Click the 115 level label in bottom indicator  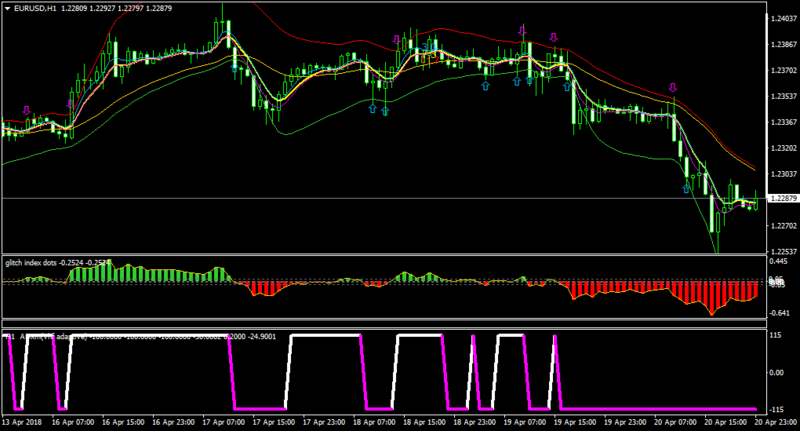[775, 335]
